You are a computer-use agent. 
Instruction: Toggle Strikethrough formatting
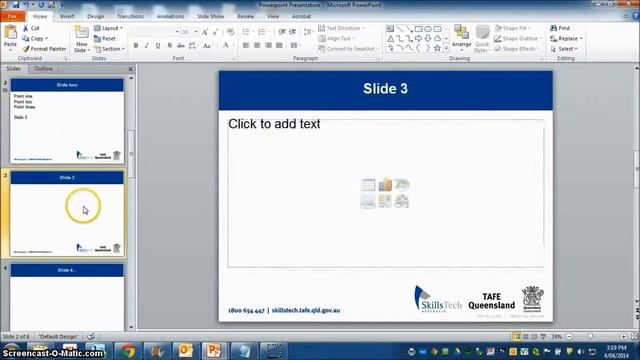[x=180, y=45]
